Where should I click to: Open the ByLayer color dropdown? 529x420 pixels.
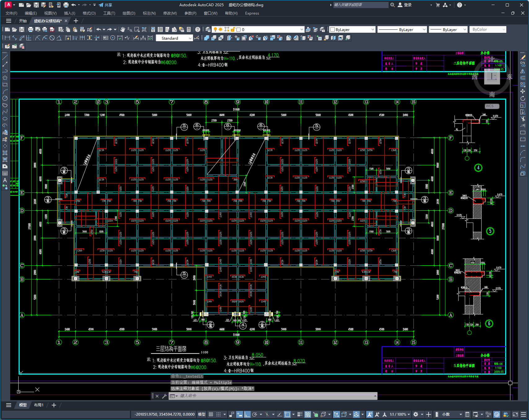click(352, 29)
